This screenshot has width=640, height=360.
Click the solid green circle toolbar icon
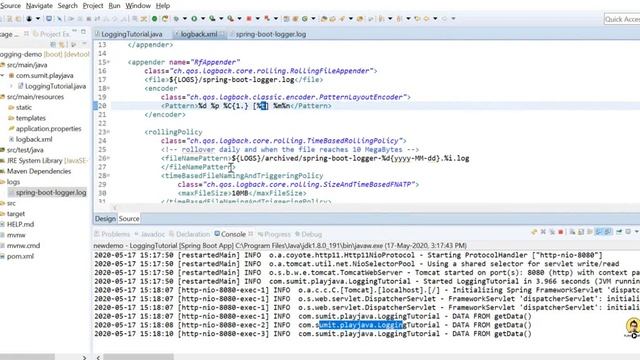[x=155, y=19]
